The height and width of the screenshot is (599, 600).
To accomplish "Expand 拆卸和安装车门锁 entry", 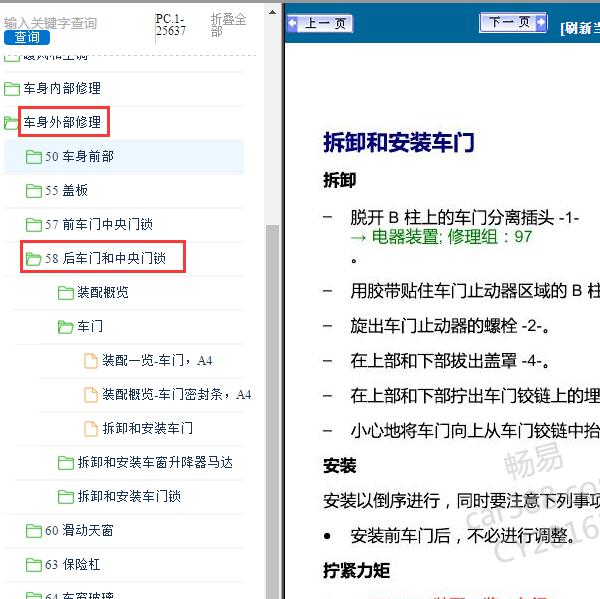I will coord(129,496).
